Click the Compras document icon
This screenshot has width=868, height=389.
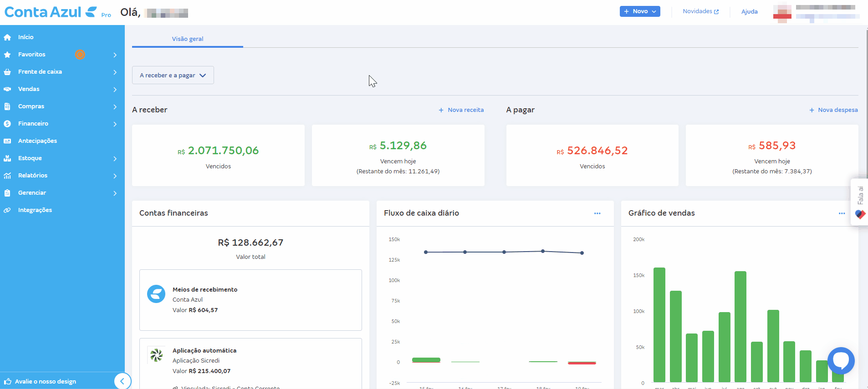7,106
